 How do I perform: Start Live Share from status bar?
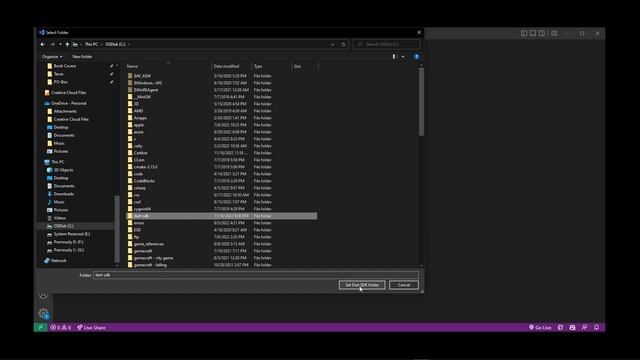click(91, 327)
